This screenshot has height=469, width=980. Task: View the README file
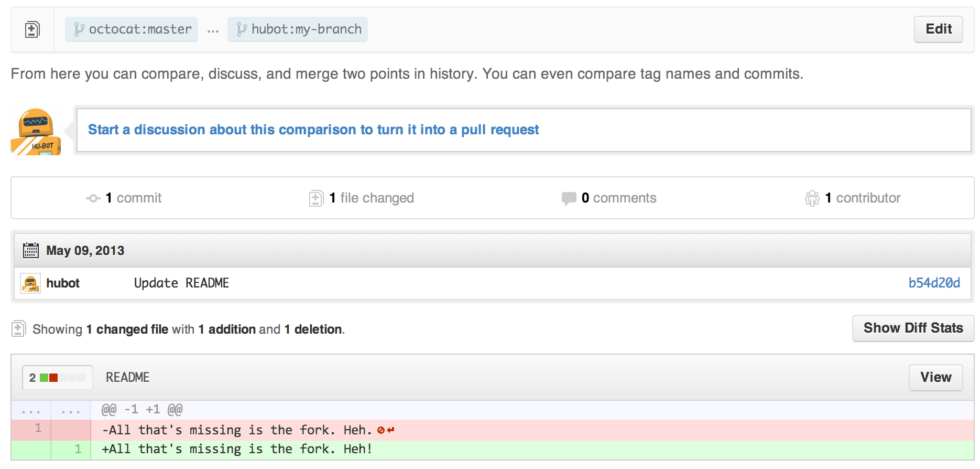[935, 378]
